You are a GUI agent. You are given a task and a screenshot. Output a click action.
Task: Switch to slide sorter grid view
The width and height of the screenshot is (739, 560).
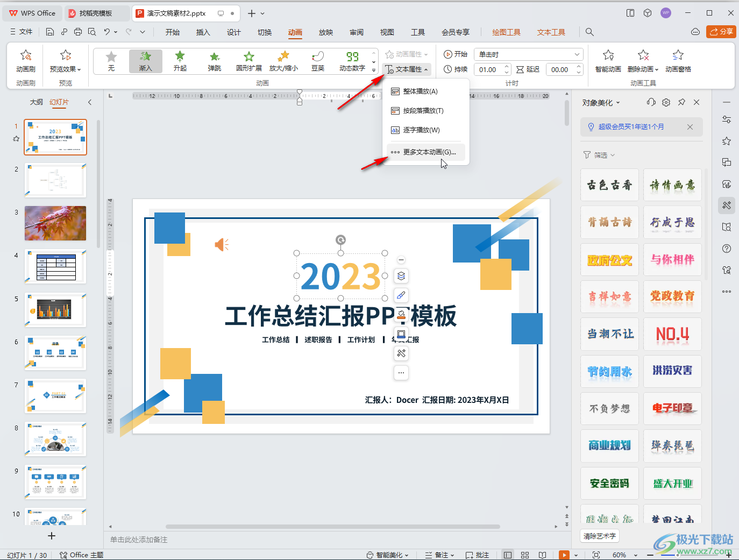pyautogui.click(x=525, y=555)
